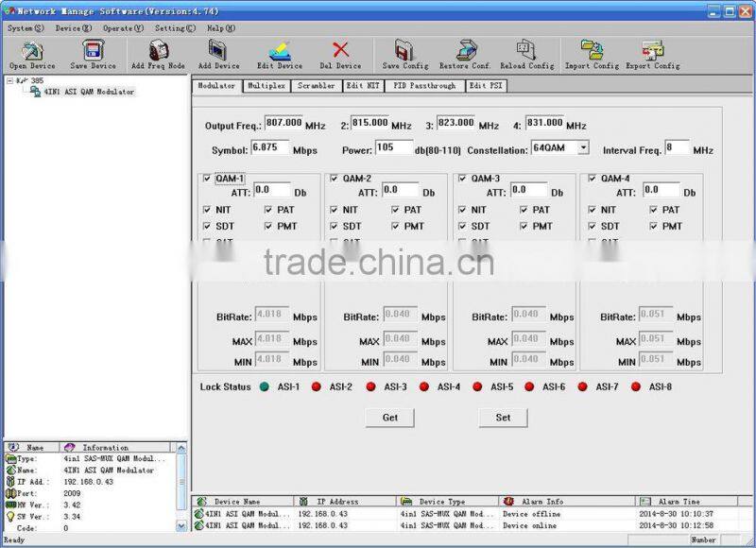Switch to the Scrambler tab

pos(312,86)
